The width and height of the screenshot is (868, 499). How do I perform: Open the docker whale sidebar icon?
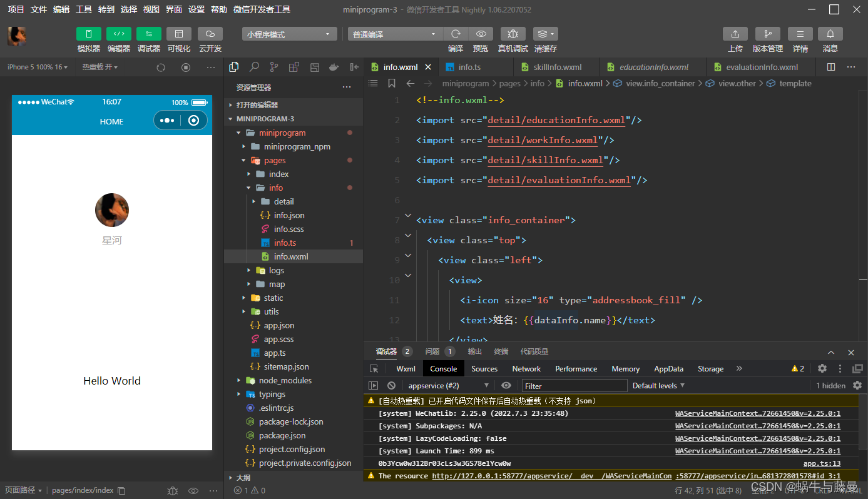(x=334, y=67)
